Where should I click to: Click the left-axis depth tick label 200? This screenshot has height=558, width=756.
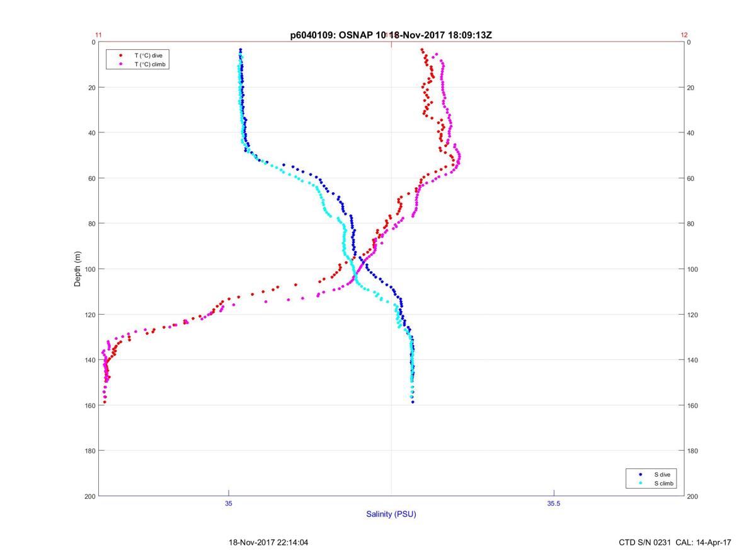point(89,496)
